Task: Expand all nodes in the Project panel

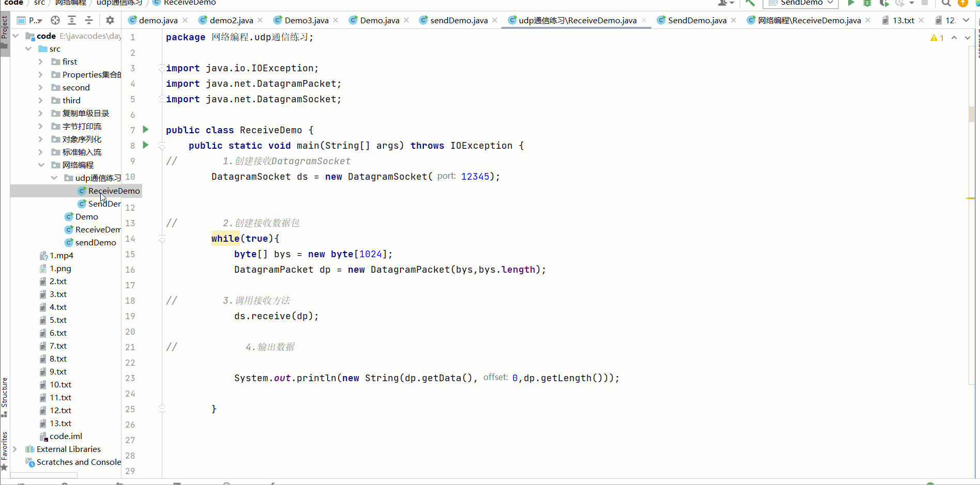Action: [72, 20]
